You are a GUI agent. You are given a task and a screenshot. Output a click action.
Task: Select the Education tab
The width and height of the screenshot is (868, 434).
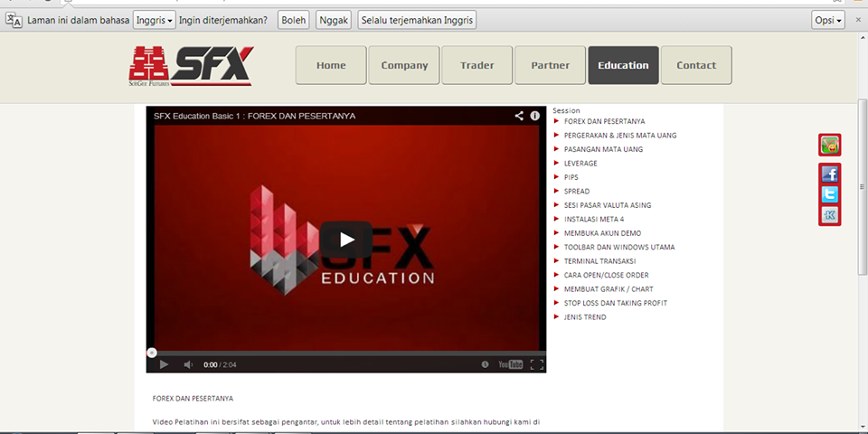coord(623,65)
